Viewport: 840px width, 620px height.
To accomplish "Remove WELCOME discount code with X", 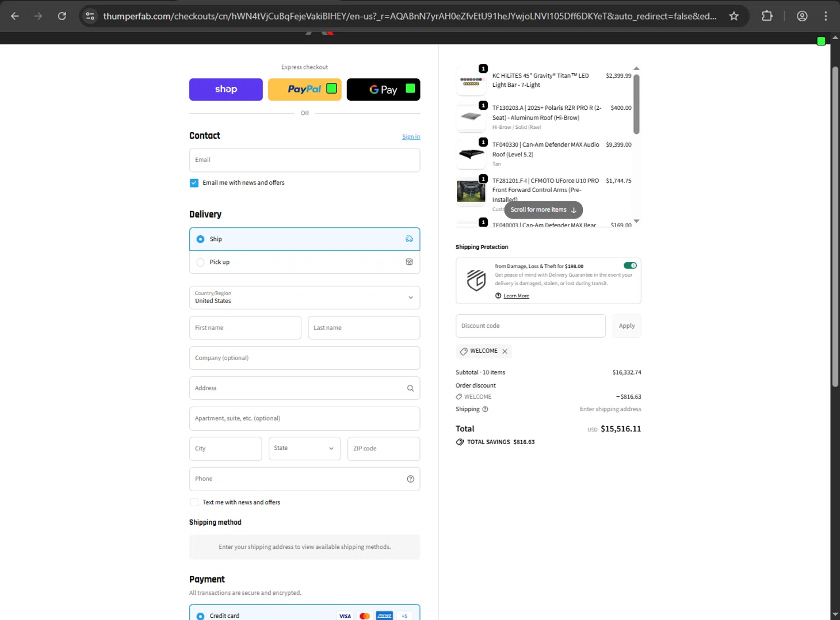I will pyautogui.click(x=505, y=352).
